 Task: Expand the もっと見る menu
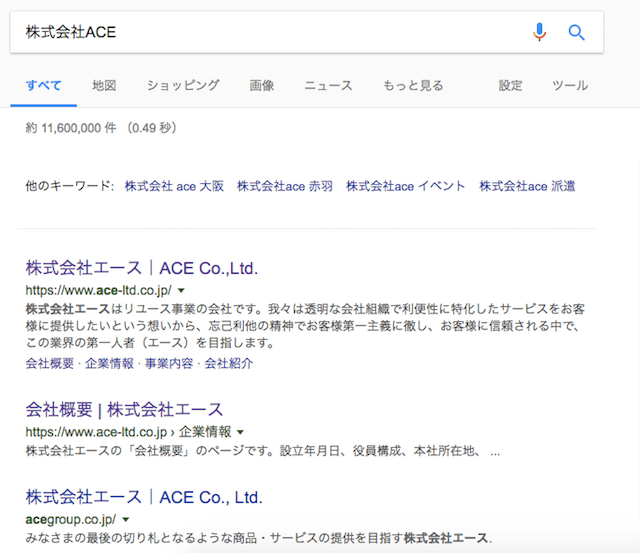click(x=413, y=85)
